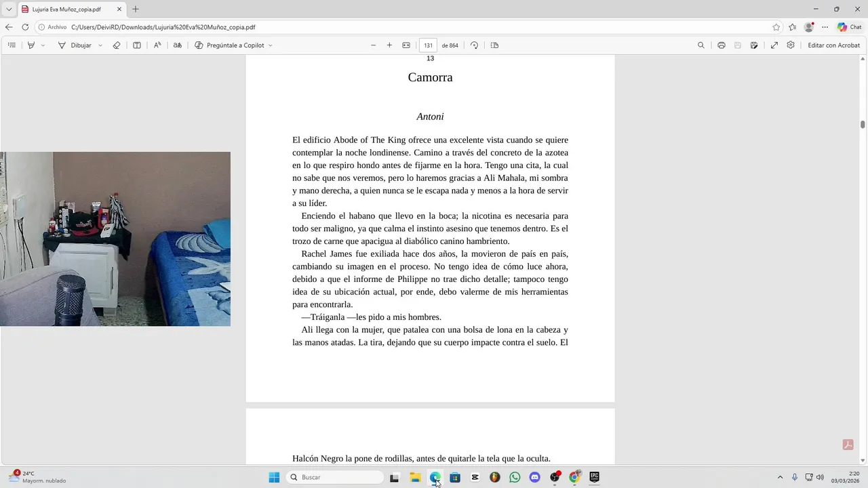The width and height of the screenshot is (868, 488).
Task: Open FL Studio from the taskbar
Action: pos(495,477)
